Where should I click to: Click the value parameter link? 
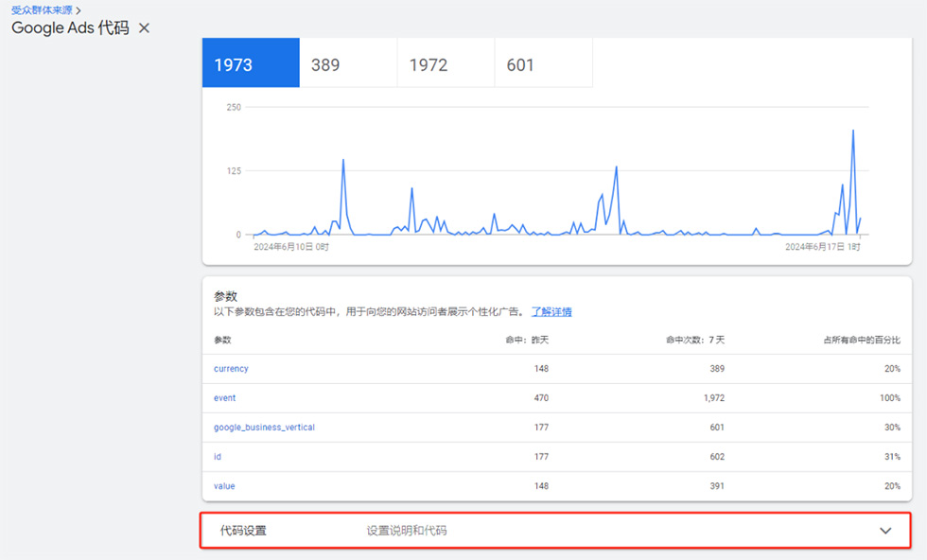point(224,486)
